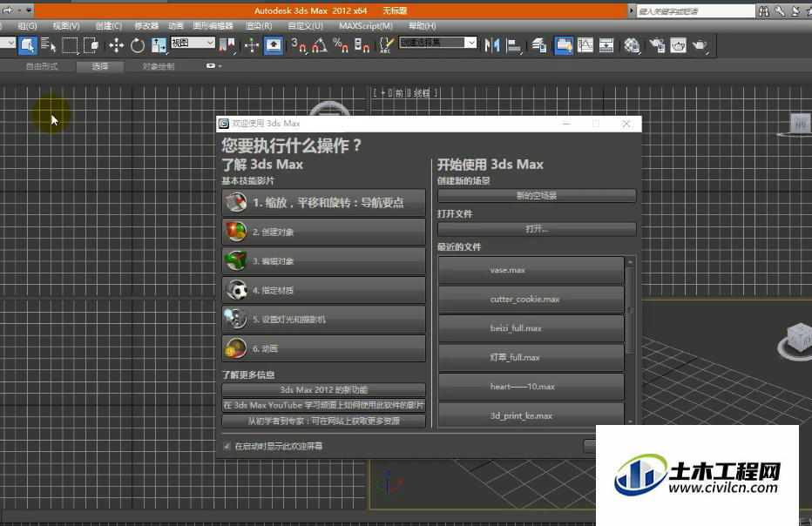This screenshot has width=812, height=526.
Task: Click the key icon in title bar
Action: (x=780, y=10)
